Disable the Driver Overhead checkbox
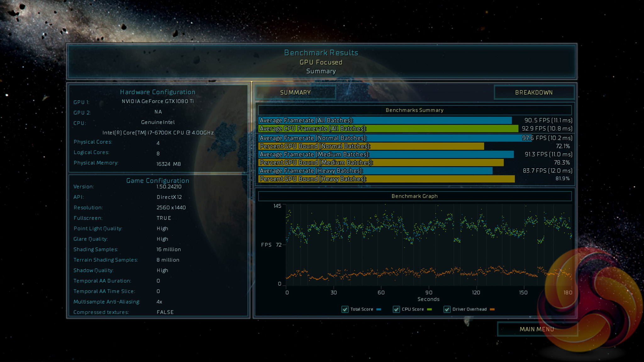644x362 pixels. tap(447, 309)
